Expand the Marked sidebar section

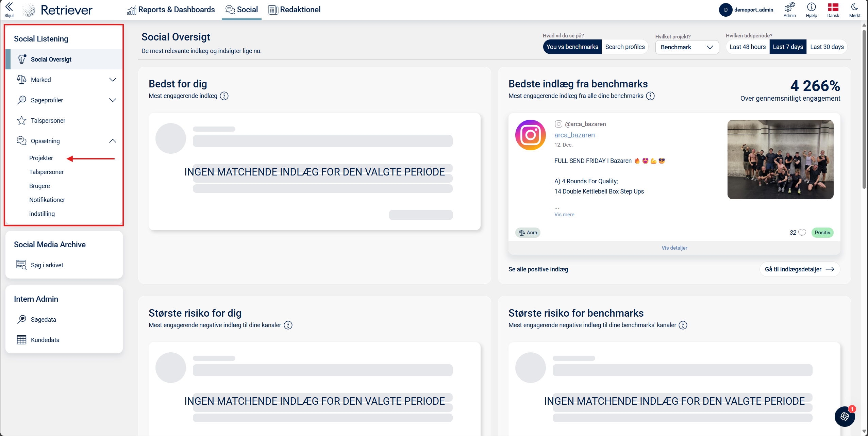tap(112, 80)
